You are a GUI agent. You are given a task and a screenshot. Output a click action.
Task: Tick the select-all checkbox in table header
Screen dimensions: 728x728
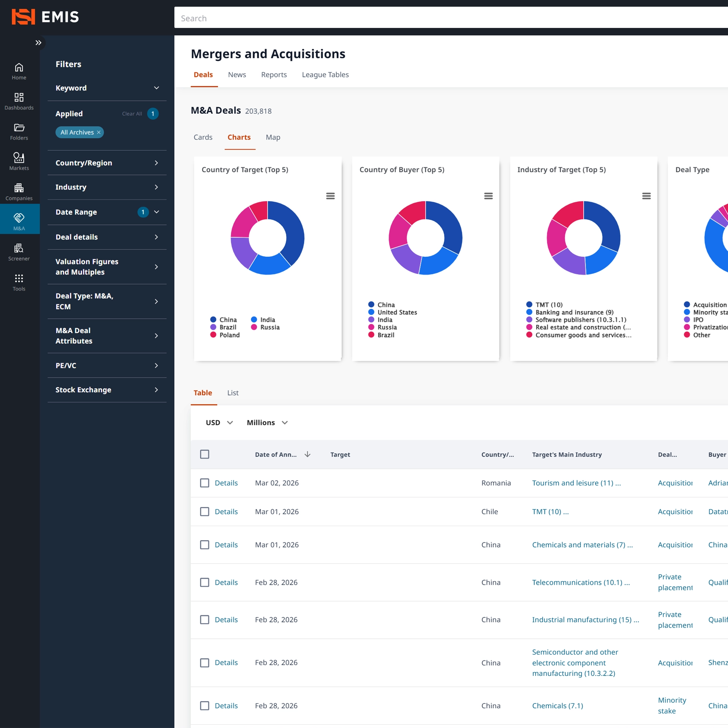pyautogui.click(x=205, y=455)
